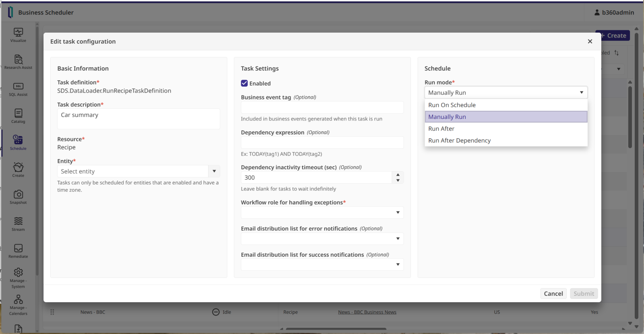Uncheck the Enabled checkbox

244,83
